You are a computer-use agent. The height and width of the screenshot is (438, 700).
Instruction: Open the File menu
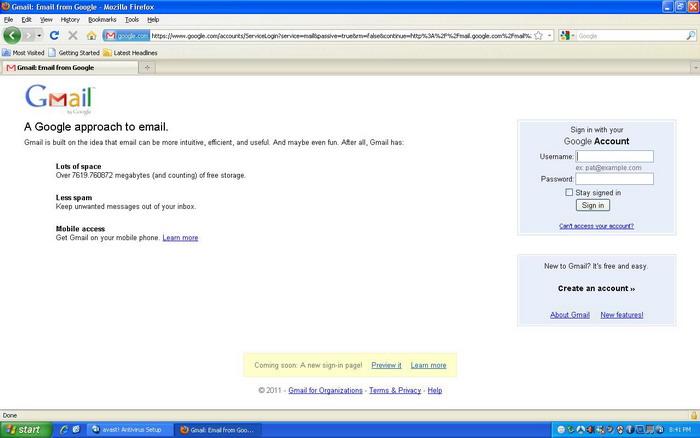(x=8, y=20)
